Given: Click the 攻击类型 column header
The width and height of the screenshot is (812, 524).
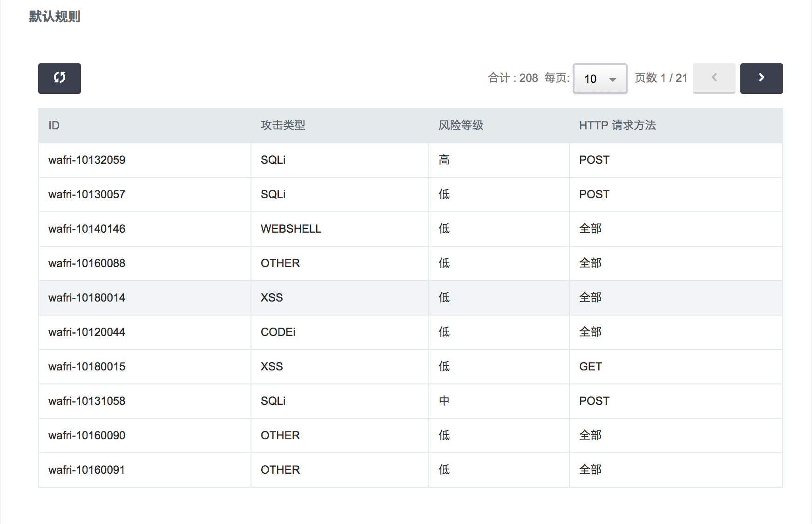Looking at the screenshot, I should [283, 125].
